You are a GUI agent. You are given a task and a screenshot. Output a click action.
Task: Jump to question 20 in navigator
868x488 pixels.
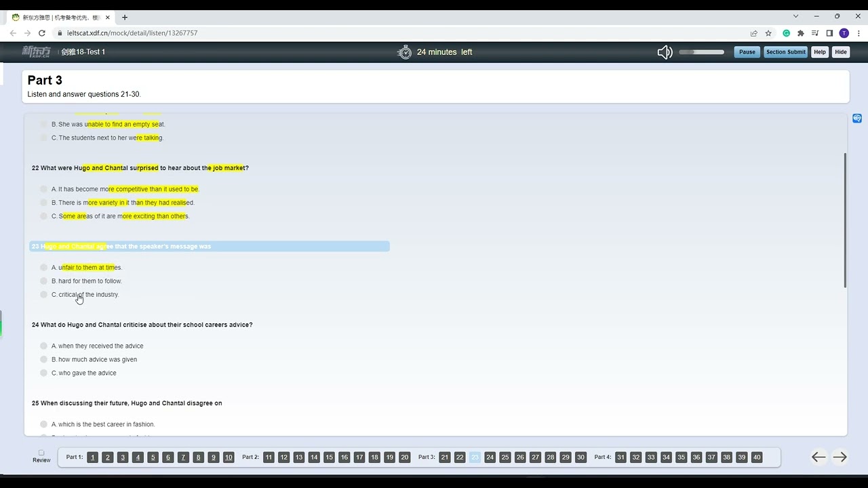(x=405, y=457)
